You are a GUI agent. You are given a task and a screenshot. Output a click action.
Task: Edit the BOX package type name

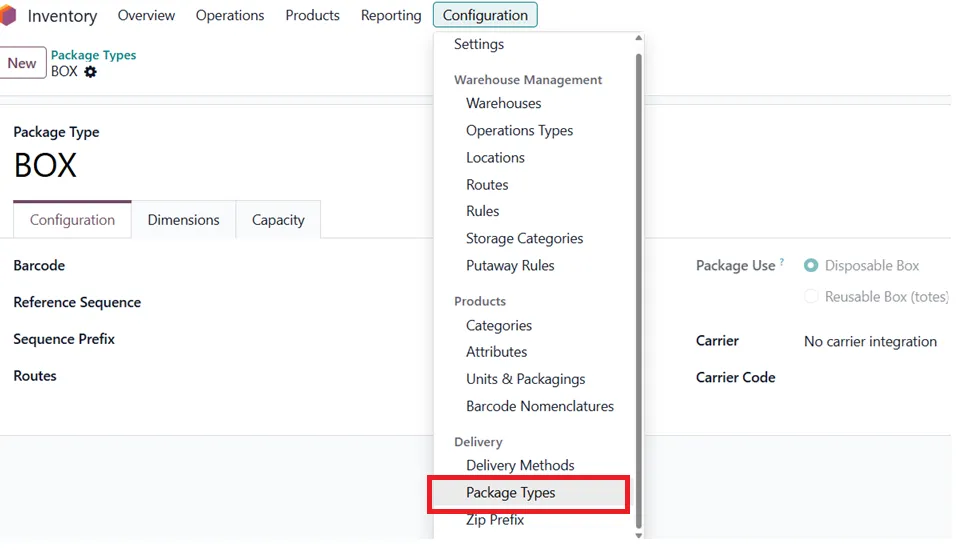point(46,166)
